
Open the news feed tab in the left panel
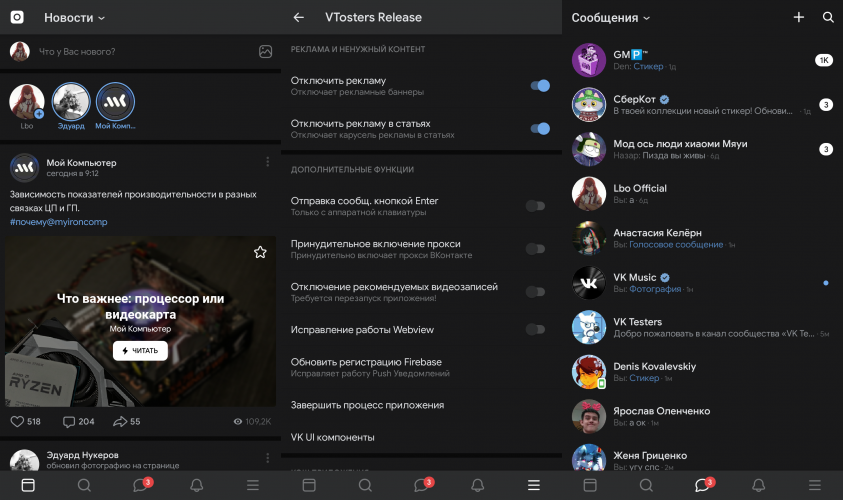[x=28, y=485]
